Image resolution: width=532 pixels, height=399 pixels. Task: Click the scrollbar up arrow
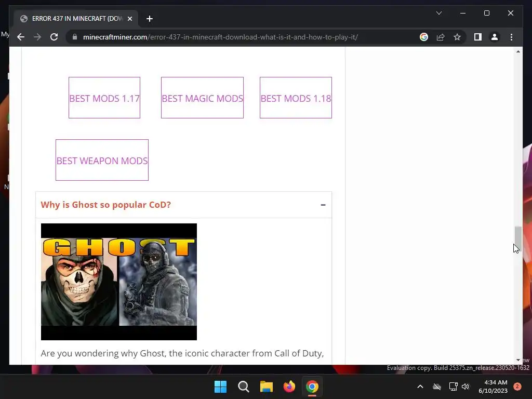tap(518, 51)
